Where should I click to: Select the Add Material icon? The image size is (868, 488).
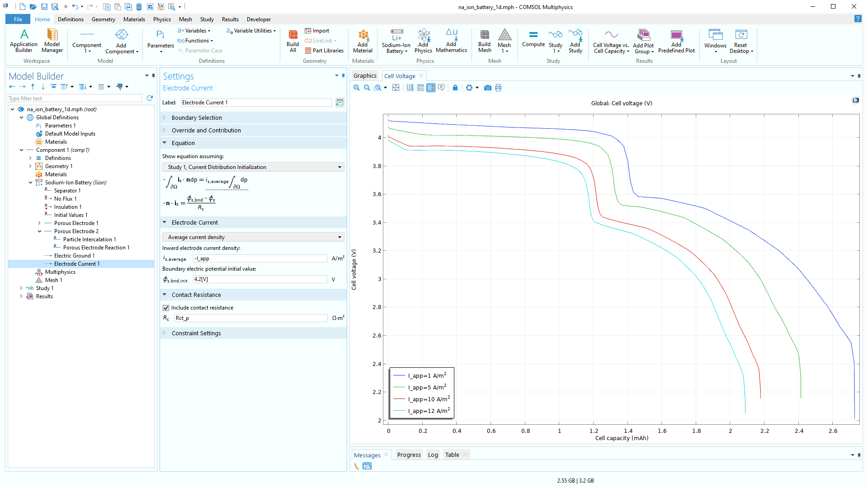click(363, 41)
